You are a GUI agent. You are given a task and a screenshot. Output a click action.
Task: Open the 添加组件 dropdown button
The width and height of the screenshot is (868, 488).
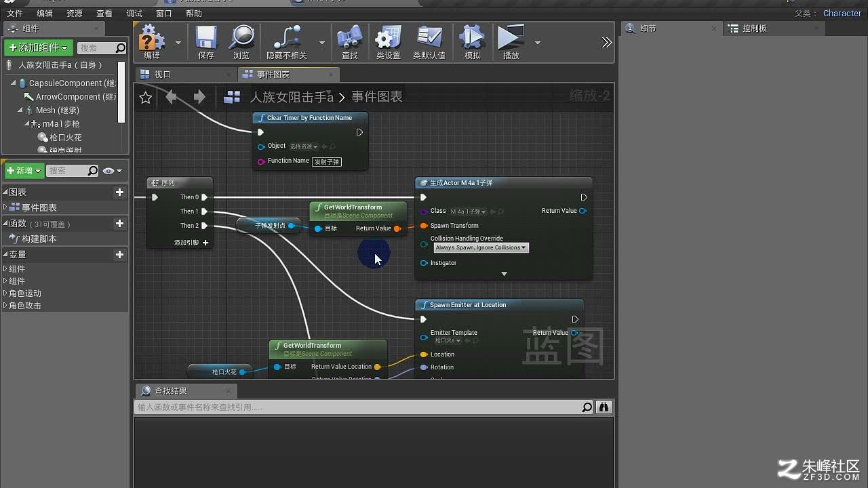click(x=39, y=47)
